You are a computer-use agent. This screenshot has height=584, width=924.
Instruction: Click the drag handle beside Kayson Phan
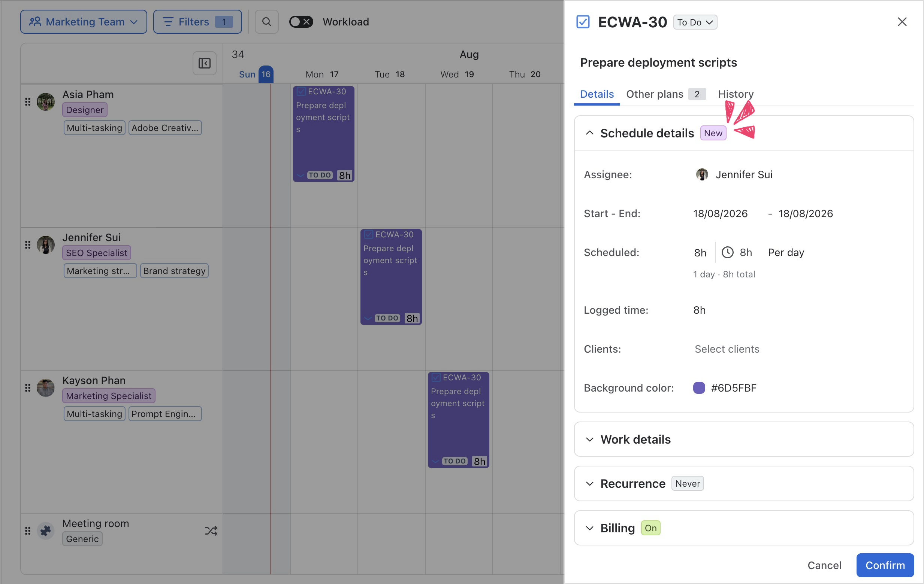pyautogui.click(x=28, y=388)
